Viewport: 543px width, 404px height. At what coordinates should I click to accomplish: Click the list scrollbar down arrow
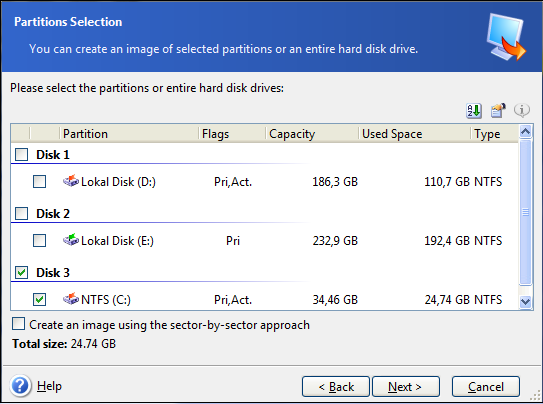pos(525,301)
